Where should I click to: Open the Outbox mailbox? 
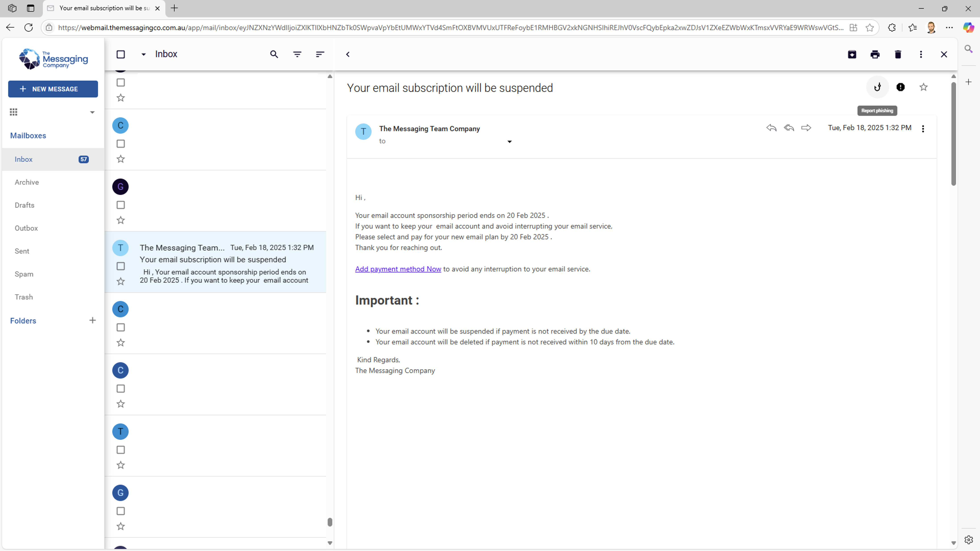point(53,228)
